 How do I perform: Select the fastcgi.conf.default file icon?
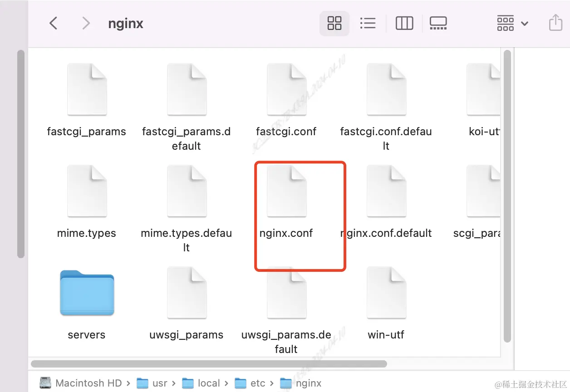click(x=386, y=89)
